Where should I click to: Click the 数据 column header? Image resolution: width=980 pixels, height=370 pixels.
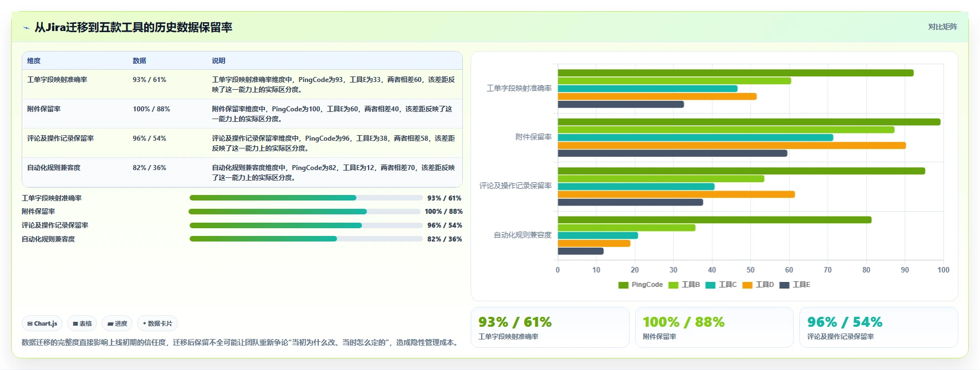point(139,61)
